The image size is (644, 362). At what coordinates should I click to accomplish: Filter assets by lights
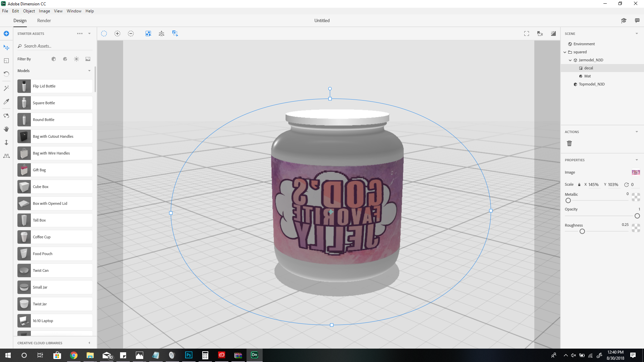76,59
